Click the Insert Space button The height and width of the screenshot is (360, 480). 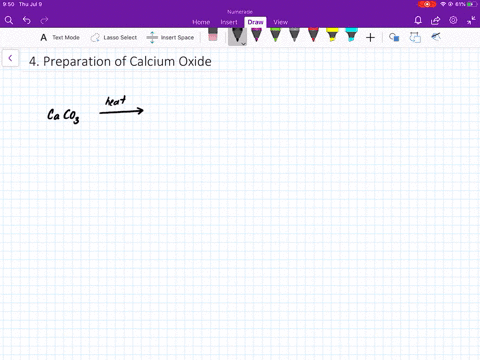click(x=170, y=38)
